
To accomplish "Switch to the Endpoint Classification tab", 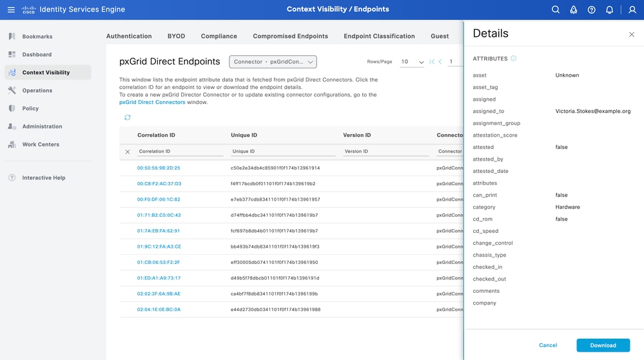I will [379, 36].
